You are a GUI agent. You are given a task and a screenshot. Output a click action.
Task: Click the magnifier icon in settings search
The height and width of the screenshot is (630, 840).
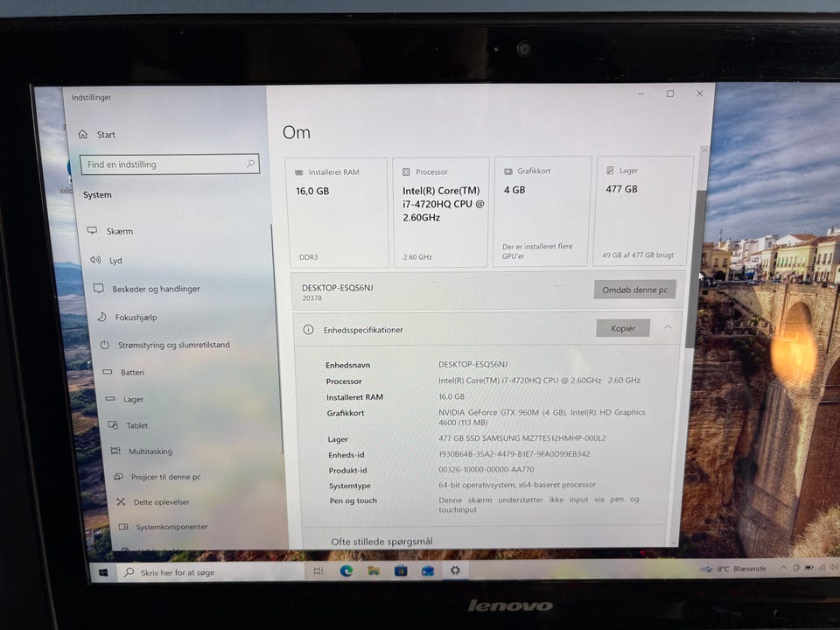[x=250, y=164]
